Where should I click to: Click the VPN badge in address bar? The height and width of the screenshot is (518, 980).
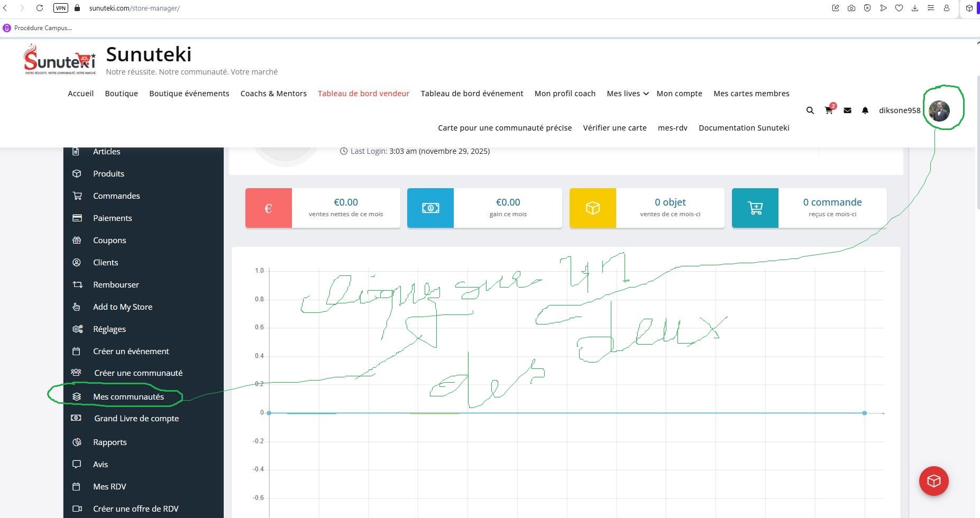[61, 8]
